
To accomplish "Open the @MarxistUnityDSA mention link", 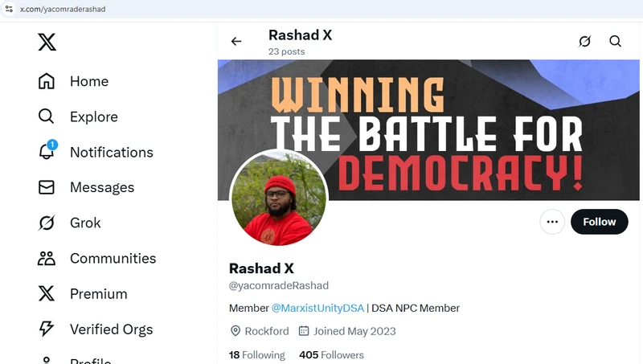I will [317, 308].
